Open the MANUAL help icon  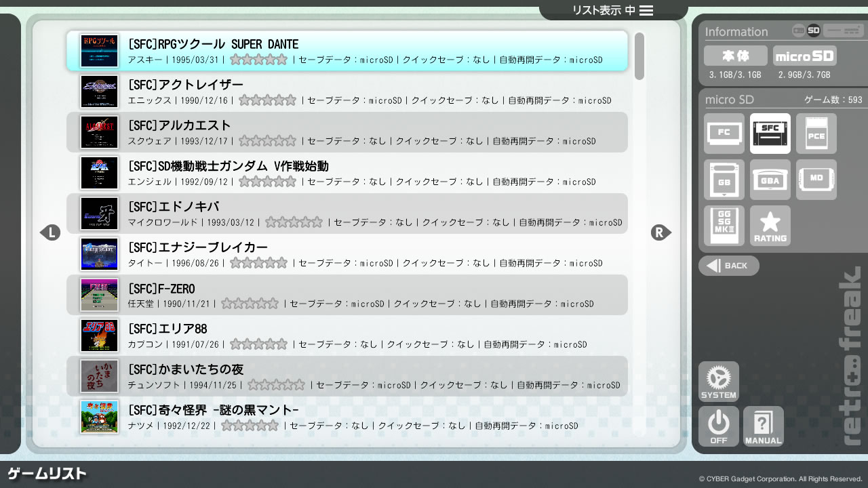coord(764,426)
